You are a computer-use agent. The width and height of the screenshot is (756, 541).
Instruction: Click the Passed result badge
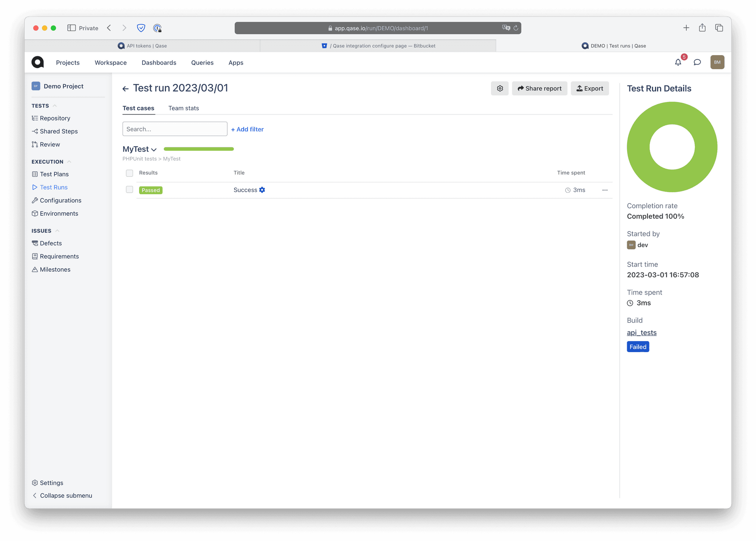pos(151,190)
